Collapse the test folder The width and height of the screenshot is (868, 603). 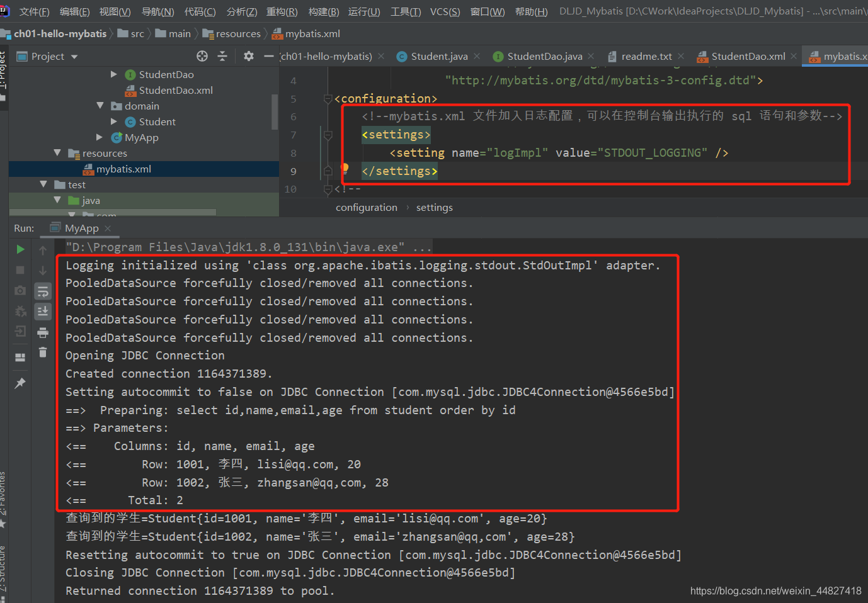pyautogui.click(x=43, y=184)
